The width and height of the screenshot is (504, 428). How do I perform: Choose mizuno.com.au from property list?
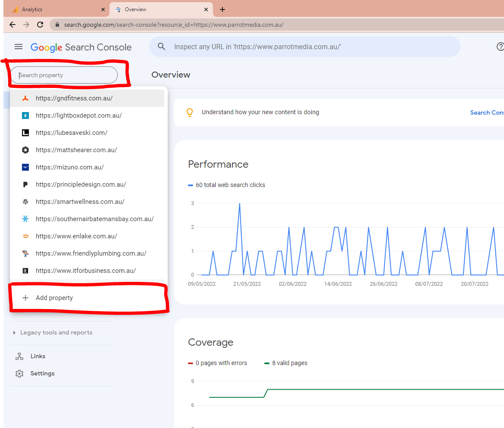click(69, 167)
